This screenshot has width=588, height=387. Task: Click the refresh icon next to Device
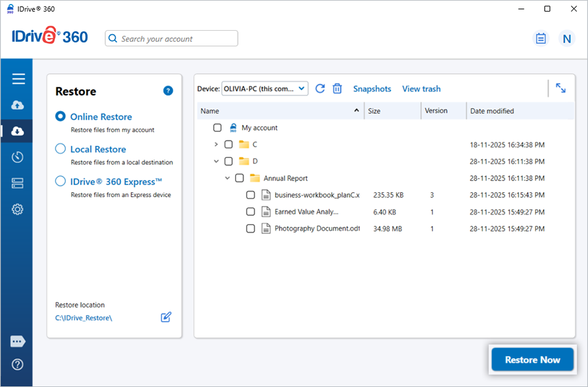(320, 89)
